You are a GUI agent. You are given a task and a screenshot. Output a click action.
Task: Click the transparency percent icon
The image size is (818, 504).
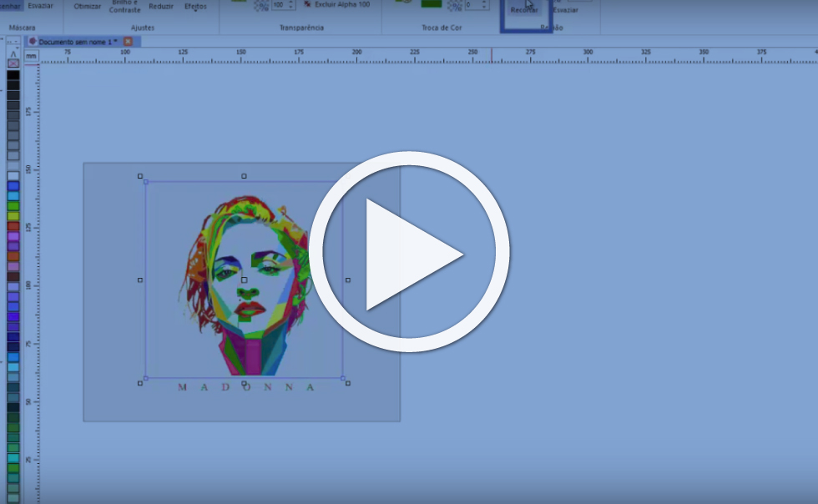click(x=260, y=5)
